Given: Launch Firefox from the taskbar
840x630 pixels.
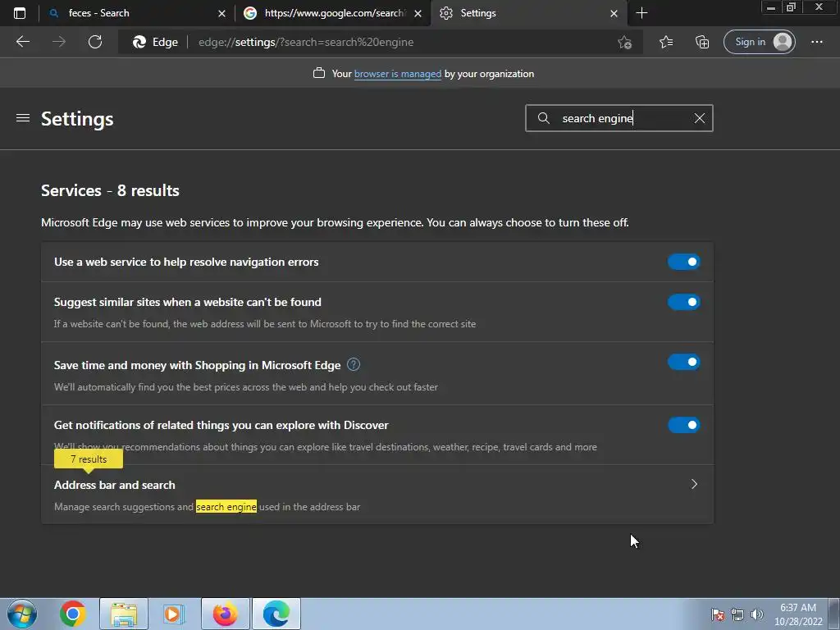Looking at the screenshot, I should (226, 614).
